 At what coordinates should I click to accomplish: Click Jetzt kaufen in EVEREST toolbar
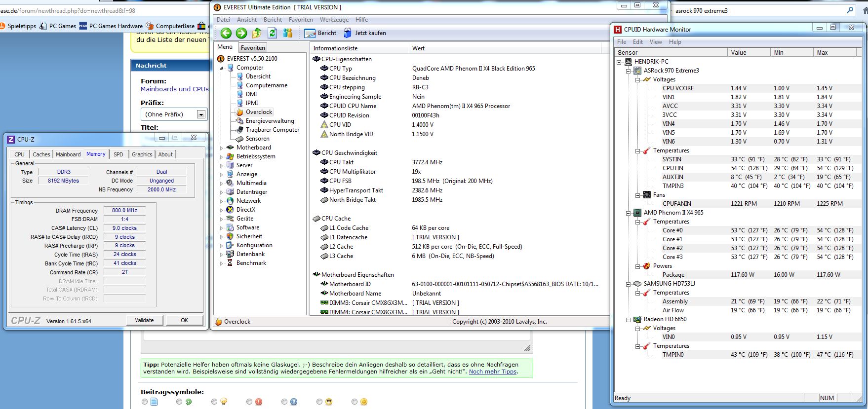coord(365,33)
